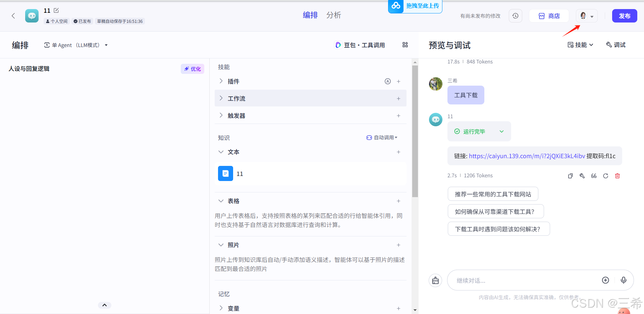Open the 单 Agent (LLM模式) mode dropdown

pos(76,45)
